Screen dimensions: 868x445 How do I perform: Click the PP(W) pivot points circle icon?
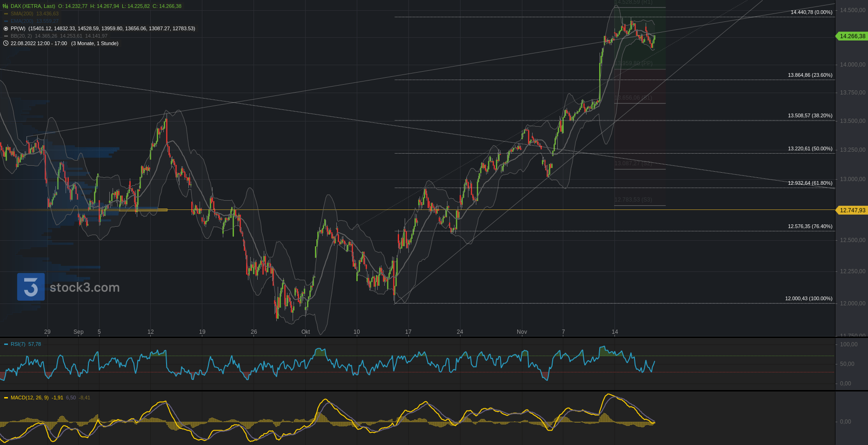pos(6,29)
